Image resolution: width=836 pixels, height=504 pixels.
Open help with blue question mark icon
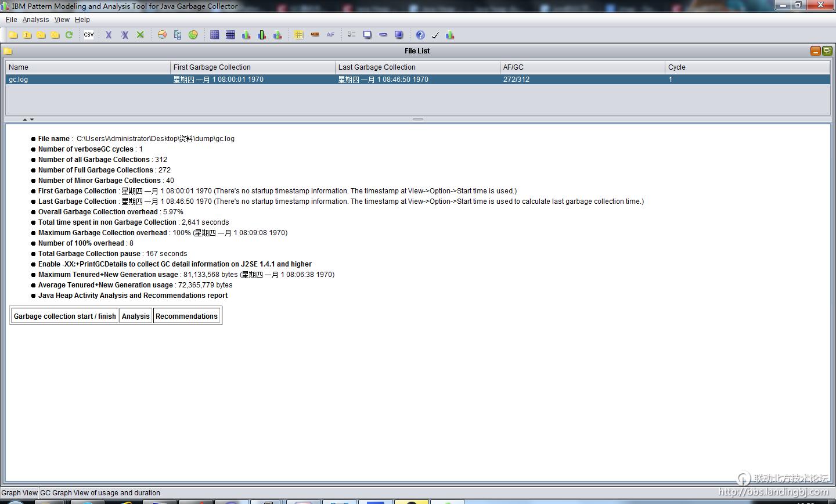(420, 35)
